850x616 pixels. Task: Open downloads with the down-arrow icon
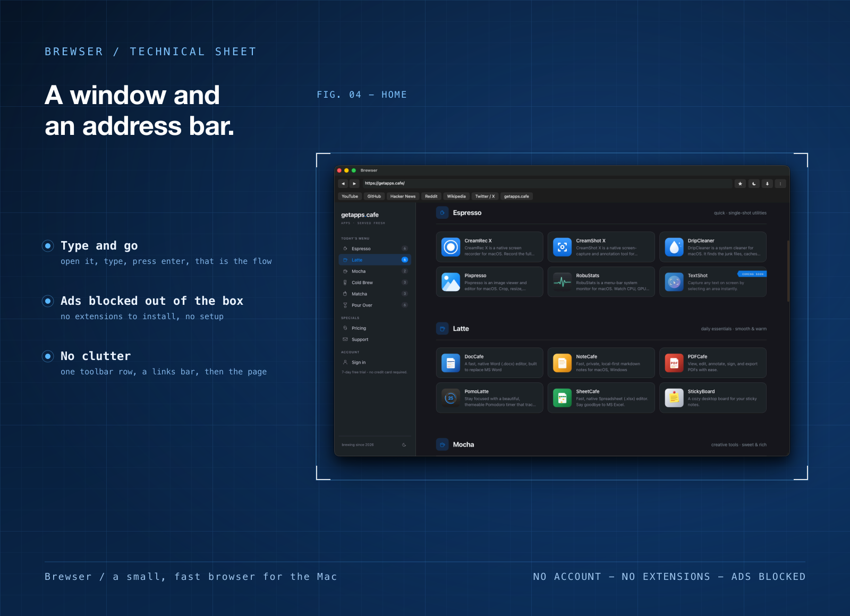[x=767, y=184]
